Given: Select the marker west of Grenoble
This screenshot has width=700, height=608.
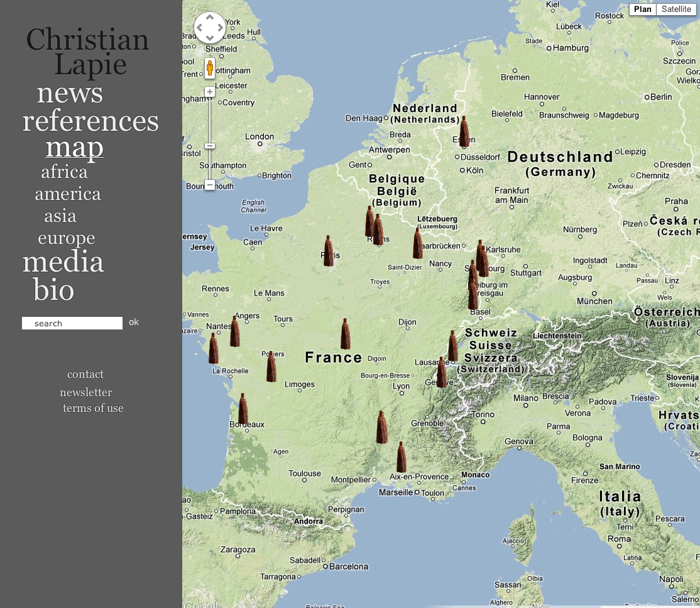Looking at the screenshot, I should (381, 428).
